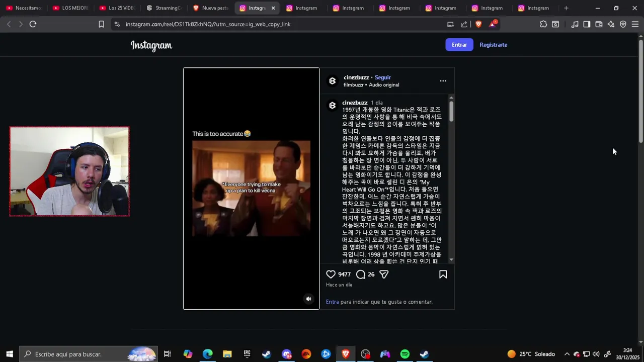This screenshot has width=644, height=362.
Task: Click the 9477 likes count
Action: click(x=344, y=275)
